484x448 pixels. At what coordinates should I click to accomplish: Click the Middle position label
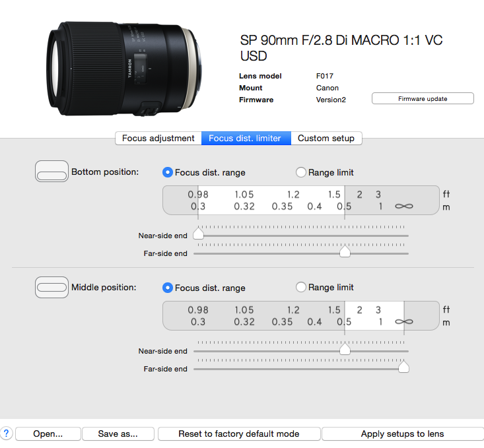(104, 287)
